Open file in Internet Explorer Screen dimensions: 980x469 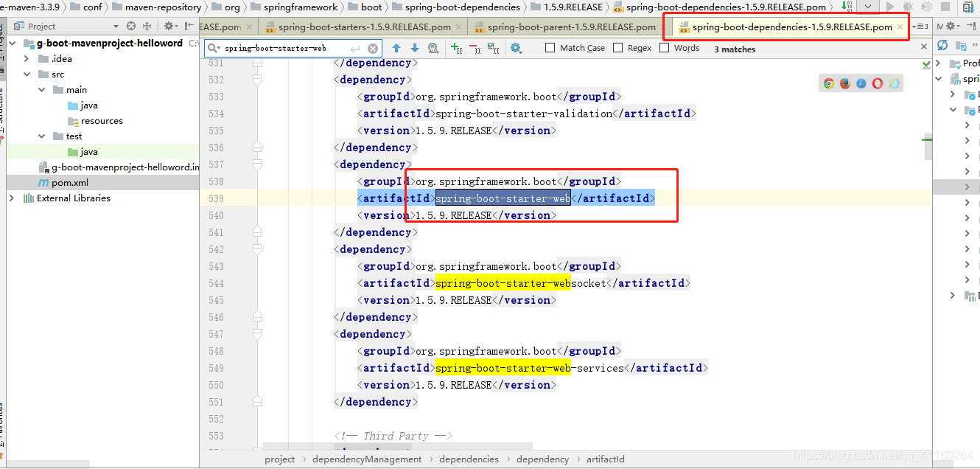click(x=894, y=83)
